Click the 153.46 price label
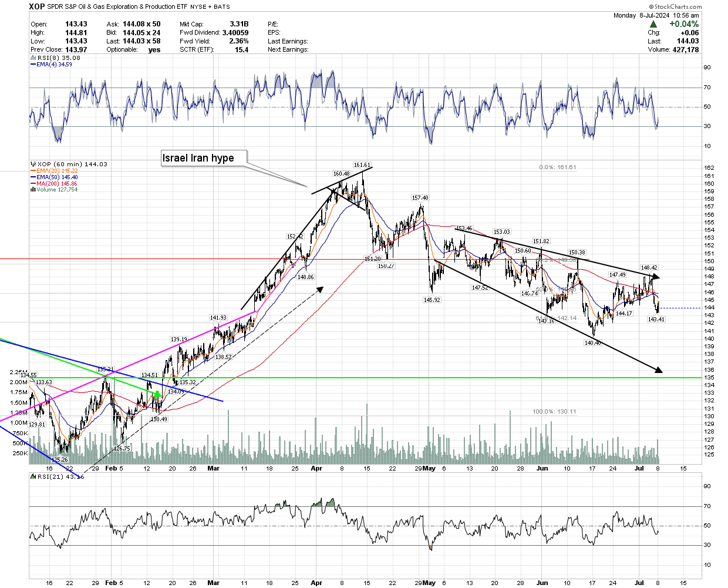Viewport: 728px width, 588px height. coord(464,229)
